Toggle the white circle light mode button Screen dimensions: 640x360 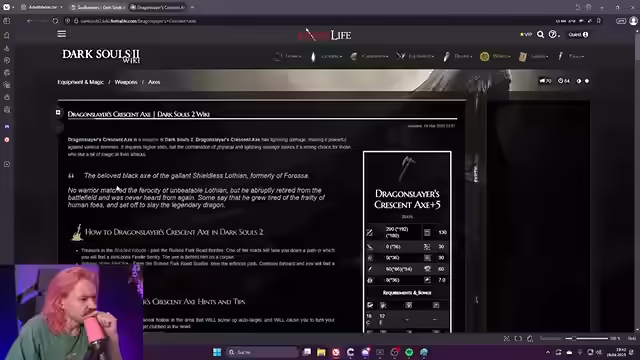click(x=587, y=81)
